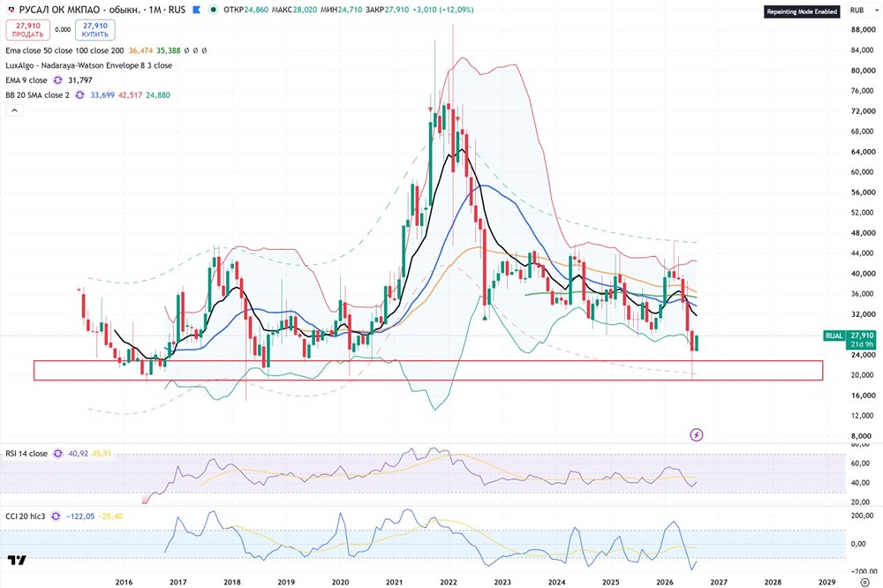883x588 pixels.
Task: Click the EMA 9 value 31,797
Action: click(80, 80)
